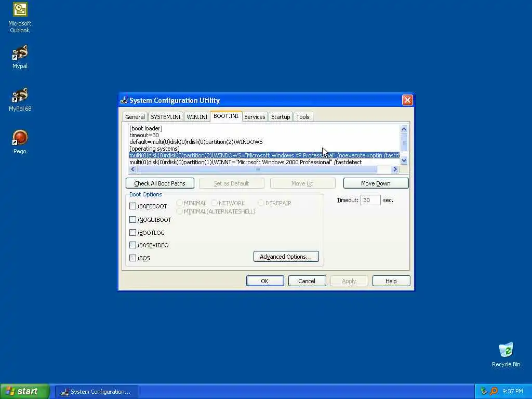Switch to the General tab
Viewport: 532px width, 399px height.
pos(135,117)
